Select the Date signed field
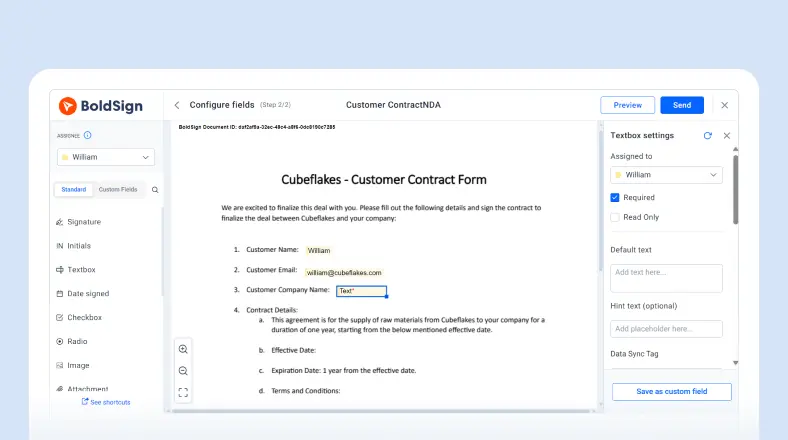 pyautogui.click(x=82, y=293)
